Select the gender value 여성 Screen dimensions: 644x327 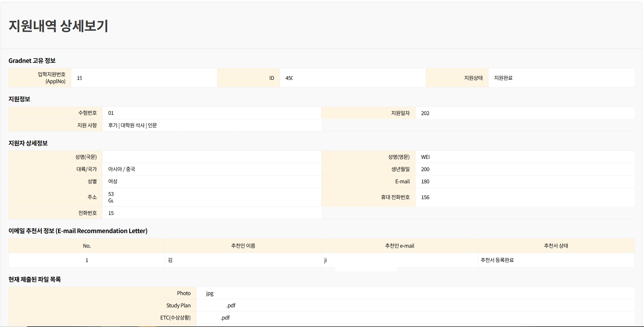[113, 181]
